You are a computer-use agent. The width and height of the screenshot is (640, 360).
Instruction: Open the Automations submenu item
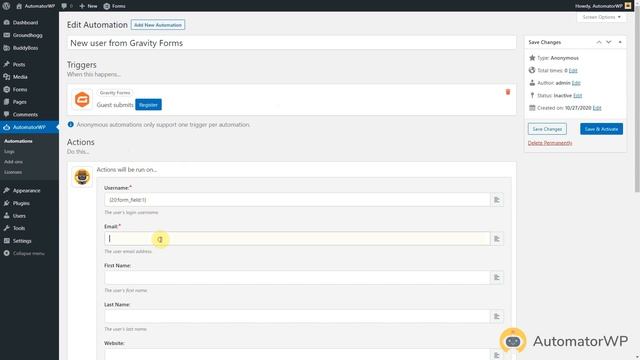click(x=18, y=141)
